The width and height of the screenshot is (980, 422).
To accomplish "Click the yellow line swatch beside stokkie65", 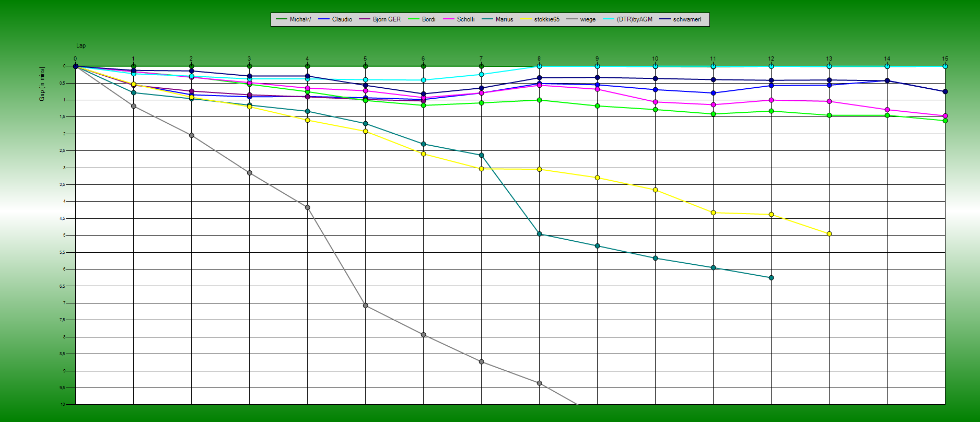I will 526,19.
